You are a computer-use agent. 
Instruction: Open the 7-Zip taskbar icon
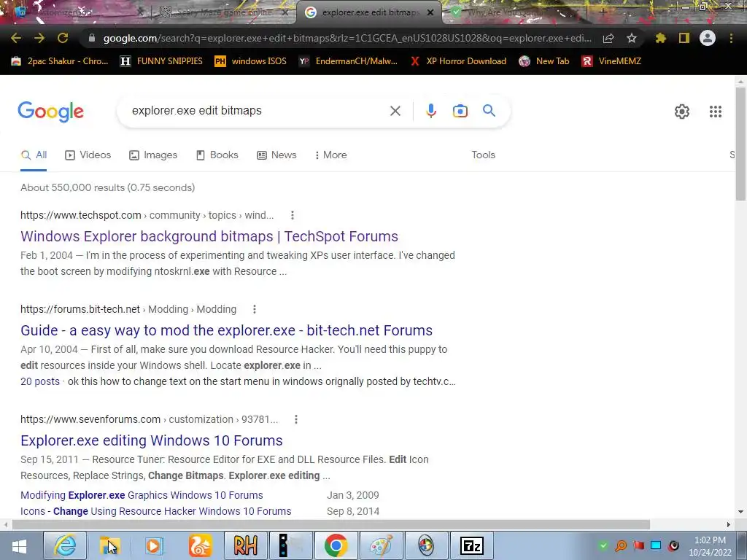(472, 545)
